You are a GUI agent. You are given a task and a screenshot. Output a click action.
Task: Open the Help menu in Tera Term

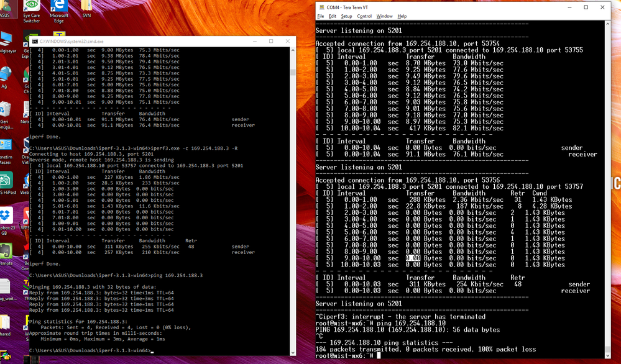click(402, 16)
